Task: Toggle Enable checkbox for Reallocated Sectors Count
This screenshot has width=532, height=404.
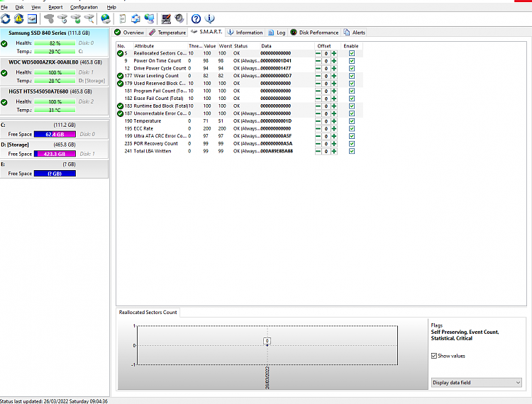Action: point(352,54)
